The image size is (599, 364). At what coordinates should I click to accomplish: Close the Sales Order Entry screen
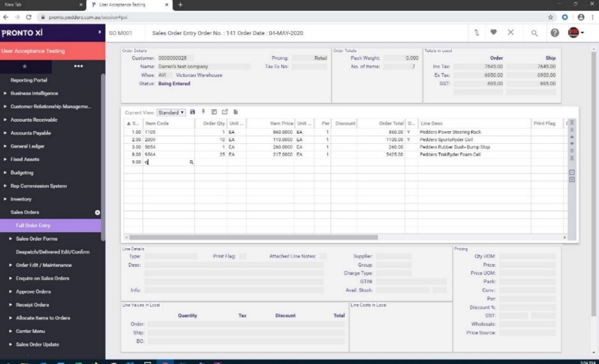click(x=511, y=32)
